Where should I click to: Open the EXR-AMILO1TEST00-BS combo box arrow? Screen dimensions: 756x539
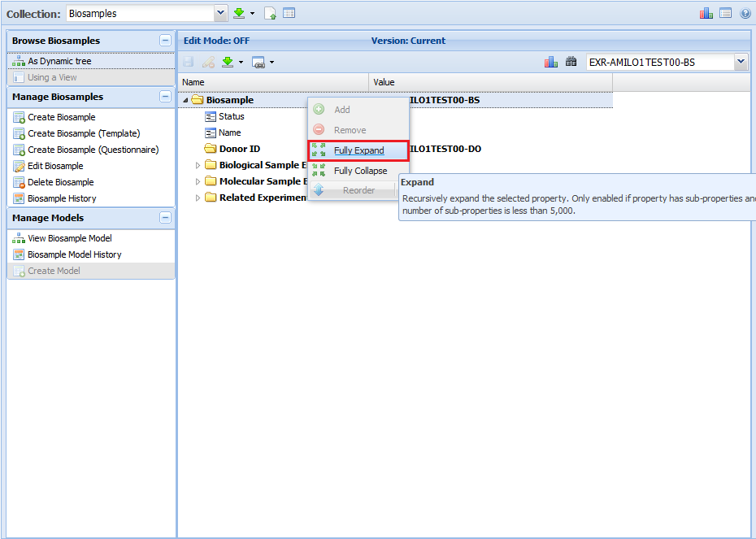click(x=740, y=62)
